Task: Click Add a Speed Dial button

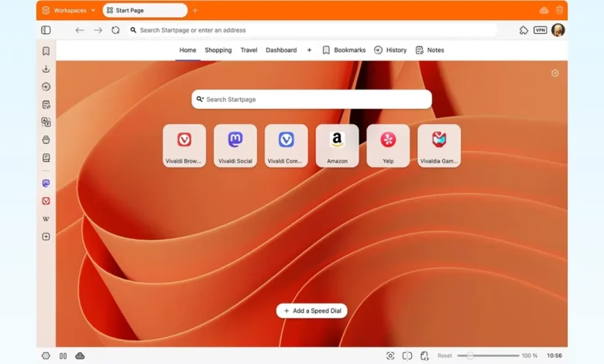Action: [x=311, y=311]
